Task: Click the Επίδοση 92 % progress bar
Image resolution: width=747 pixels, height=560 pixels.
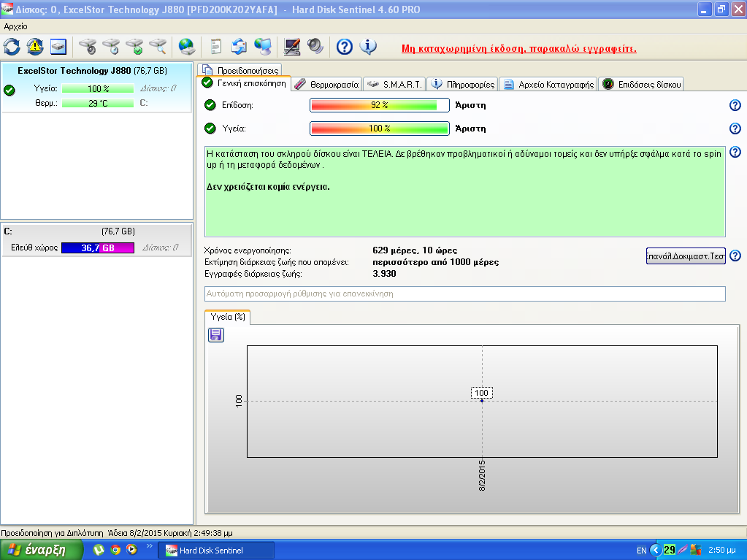Action: pos(380,105)
